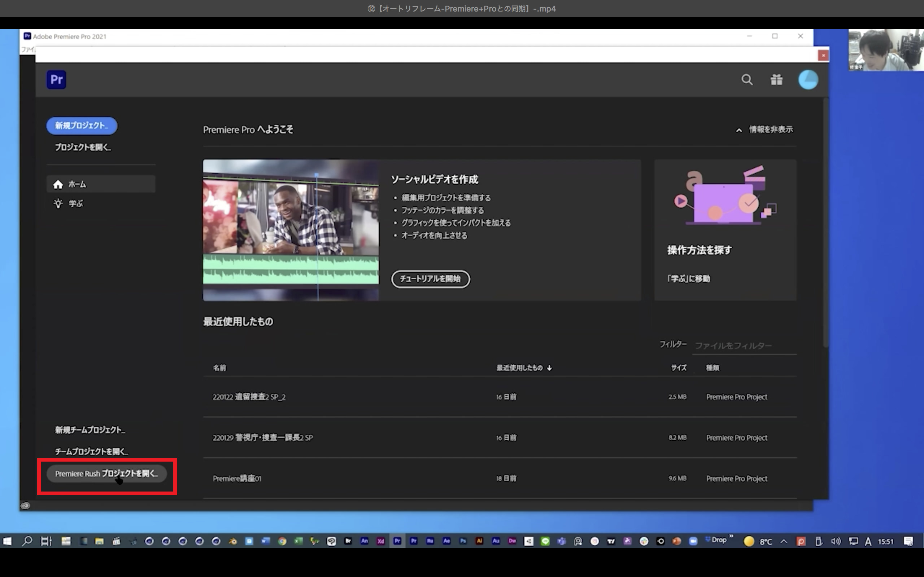Click the search magnifier icon in header
The width and height of the screenshot is (924, 577).
(x=747, y=80)
